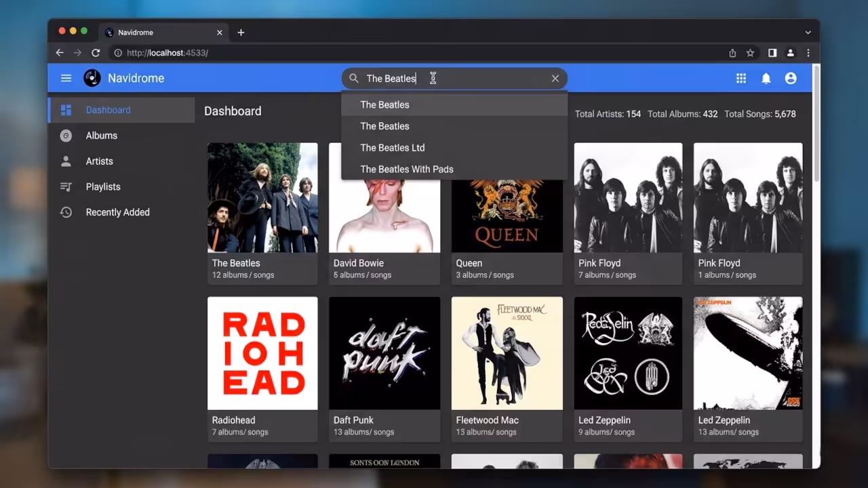Bookmark this page with star icon
Image resolution: width=868 pixels, height=488 pixels.
pyautogui.click(x=751, y=53)
